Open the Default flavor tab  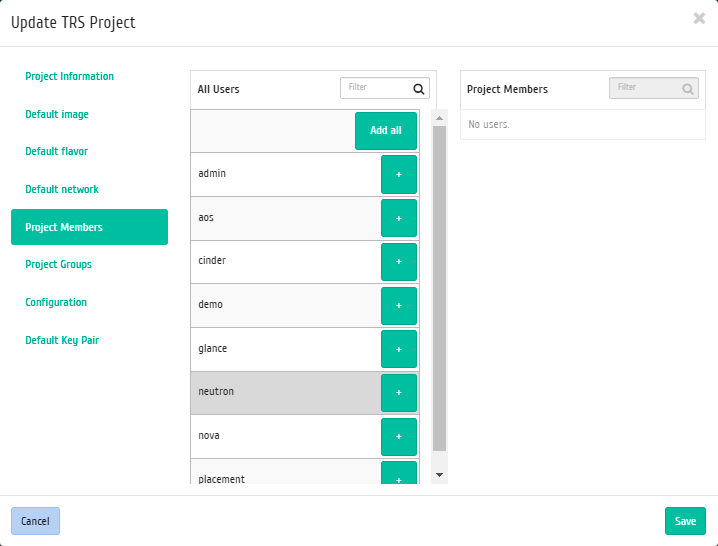56,152
